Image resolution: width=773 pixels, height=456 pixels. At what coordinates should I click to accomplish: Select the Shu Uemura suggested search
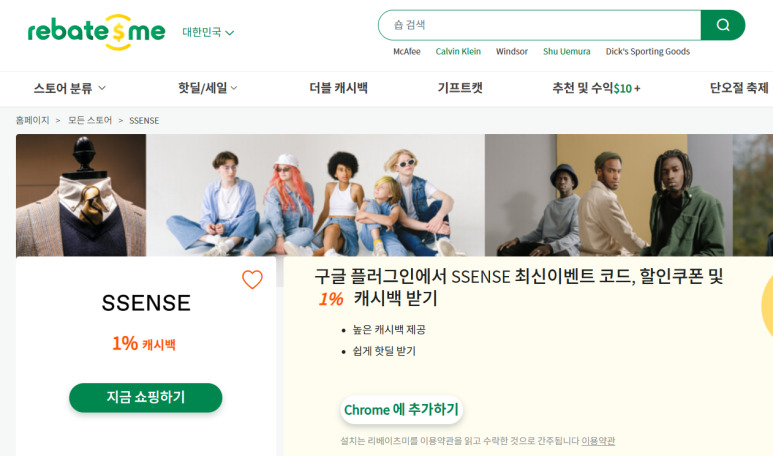(566, 51)
